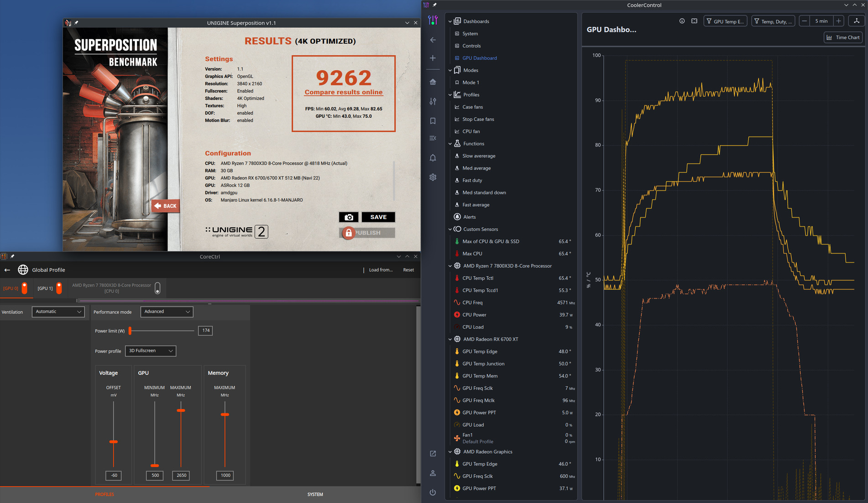The image size is (868, 503).
Task: Select the GPU Dashboard item in the tree
Action: point(479,58)
